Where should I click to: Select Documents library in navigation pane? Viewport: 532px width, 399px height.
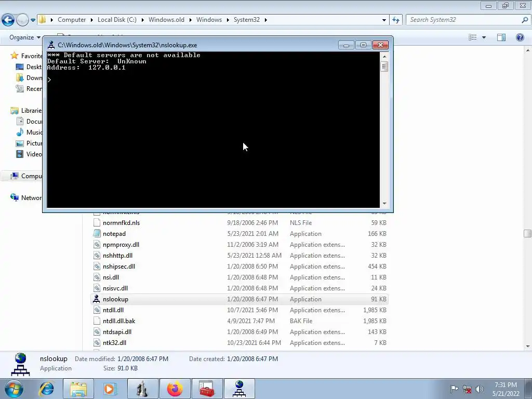[x=29, y=121]
